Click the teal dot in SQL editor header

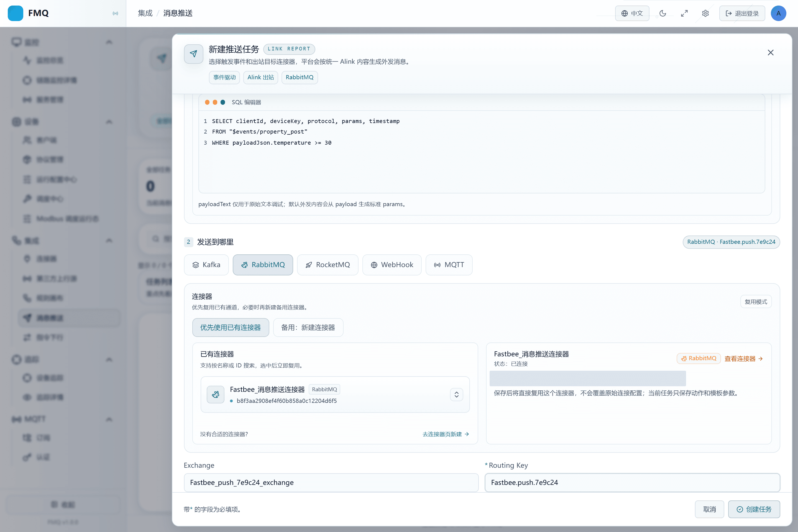(222, 102)
